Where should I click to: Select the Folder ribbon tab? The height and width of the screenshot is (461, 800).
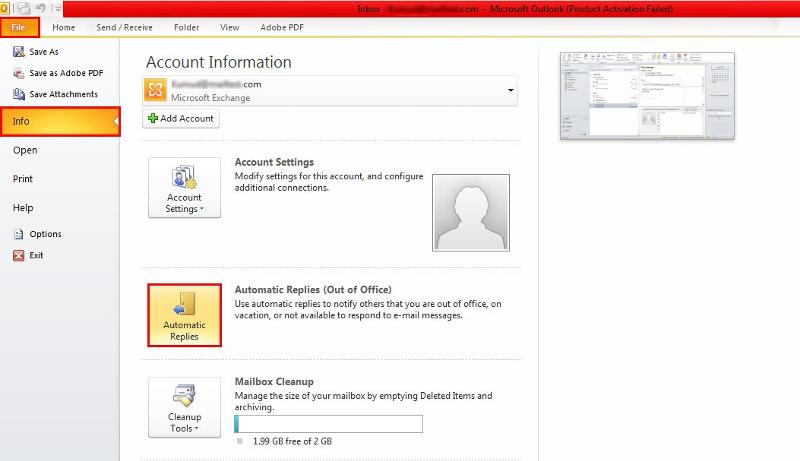186,28
